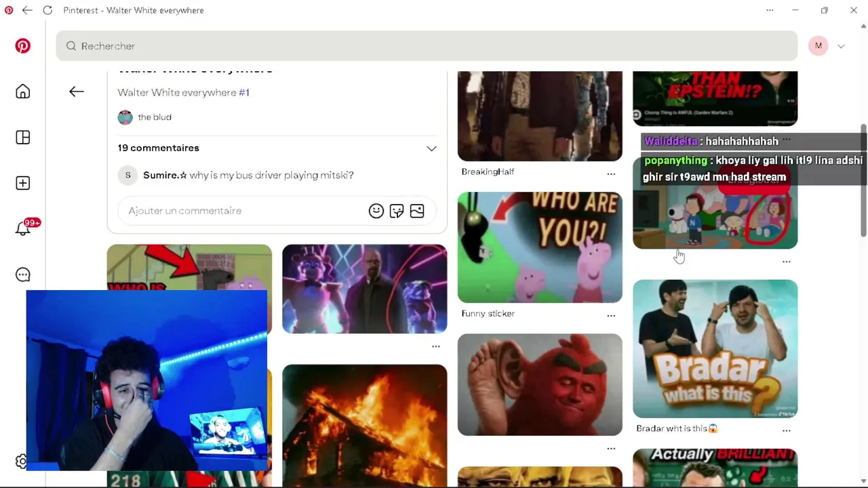
Task: Minimize the Pinterest window
Action: (795, 10)
